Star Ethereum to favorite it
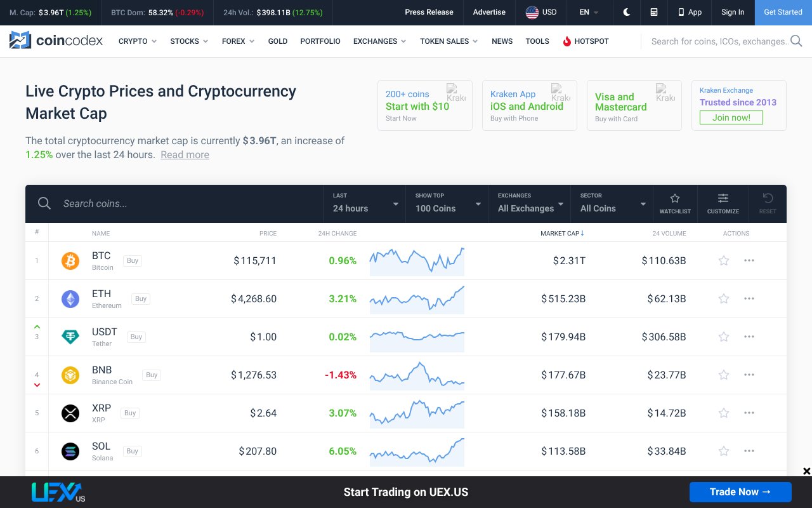This screenshot has width=812, height=508. [x=723, y=298]
